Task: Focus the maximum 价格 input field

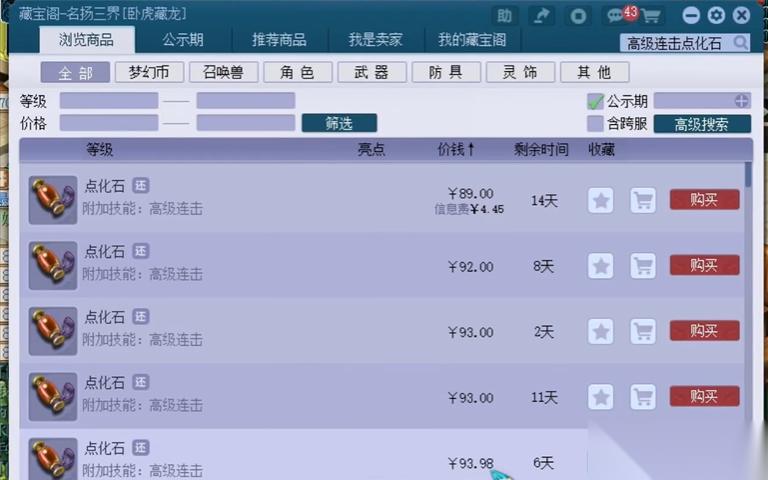Action: click(246, 123)
